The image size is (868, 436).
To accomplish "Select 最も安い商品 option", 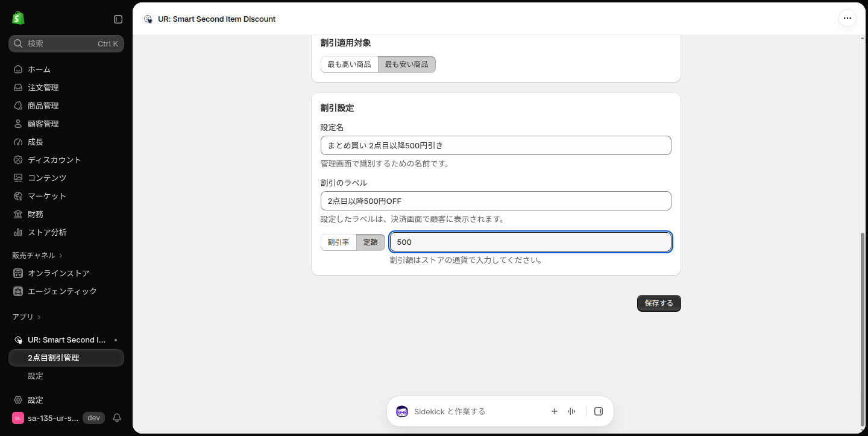I will pos(407,64).
